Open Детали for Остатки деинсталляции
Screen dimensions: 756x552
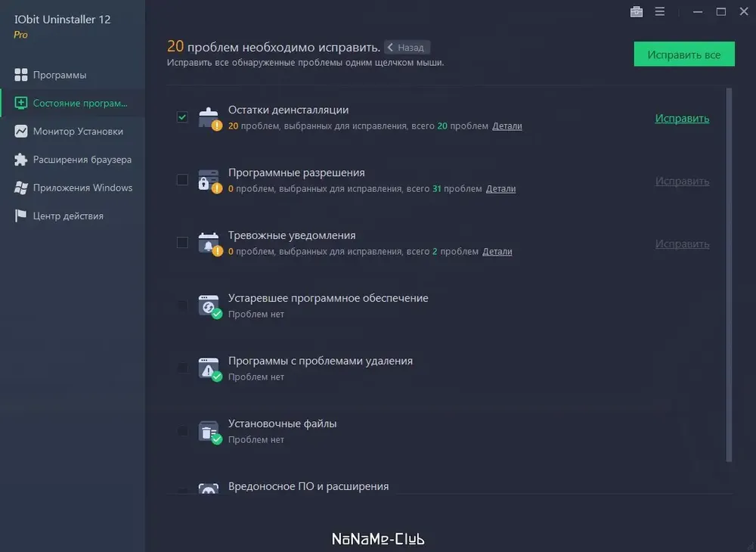[507, 126]
